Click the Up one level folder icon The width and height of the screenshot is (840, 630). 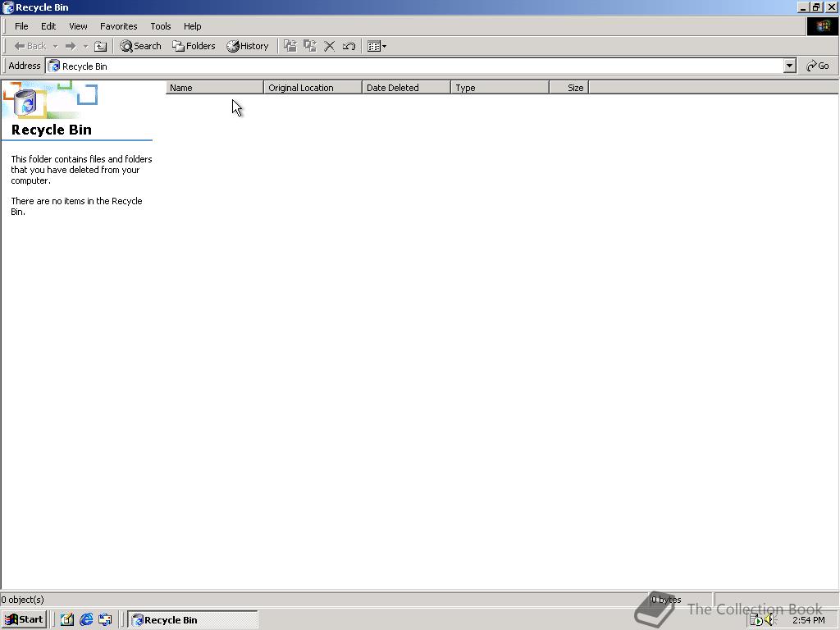click(100, 46)
